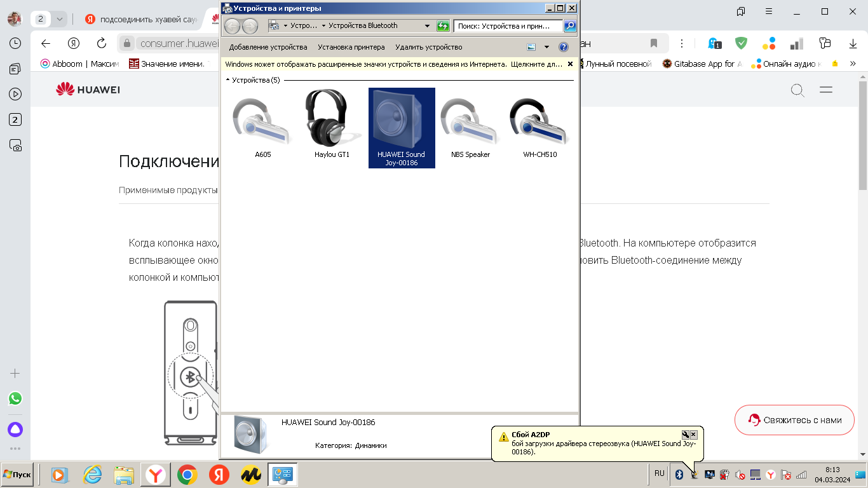Click 'Добавление устройства' in toolbar
The image size is (868, 488).
[x=268, y=47]
